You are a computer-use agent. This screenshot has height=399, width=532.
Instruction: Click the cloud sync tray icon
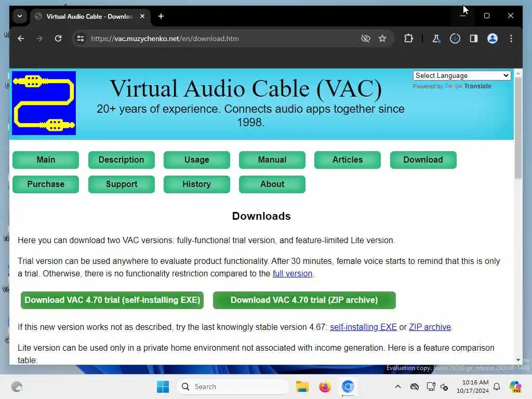pyautogui.click(x=414, y=387)
